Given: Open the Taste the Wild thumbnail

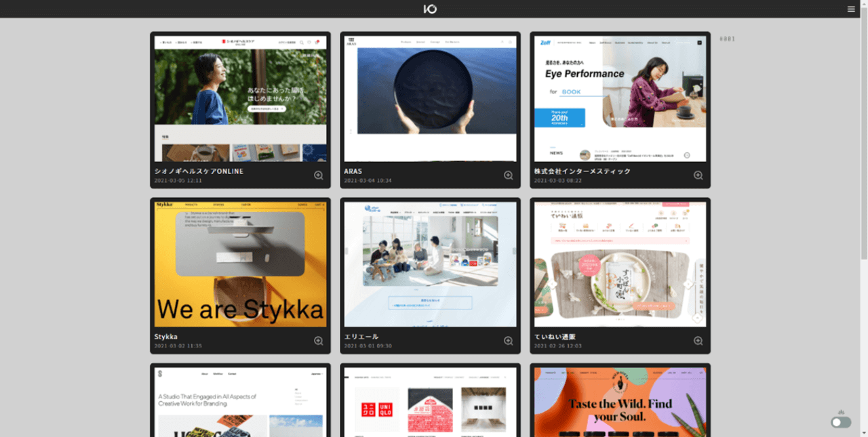Looking at the screenshot, I should [x=620, y=403].
